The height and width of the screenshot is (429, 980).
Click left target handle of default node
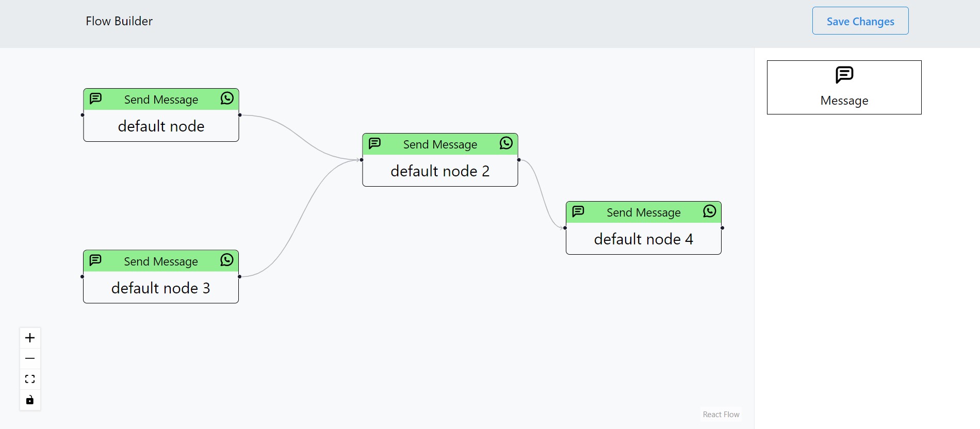tap(83, 115)
